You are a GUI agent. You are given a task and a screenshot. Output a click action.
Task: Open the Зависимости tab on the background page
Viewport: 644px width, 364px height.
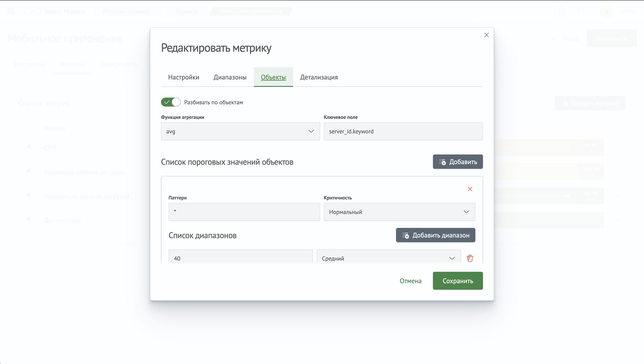point(119,64)
